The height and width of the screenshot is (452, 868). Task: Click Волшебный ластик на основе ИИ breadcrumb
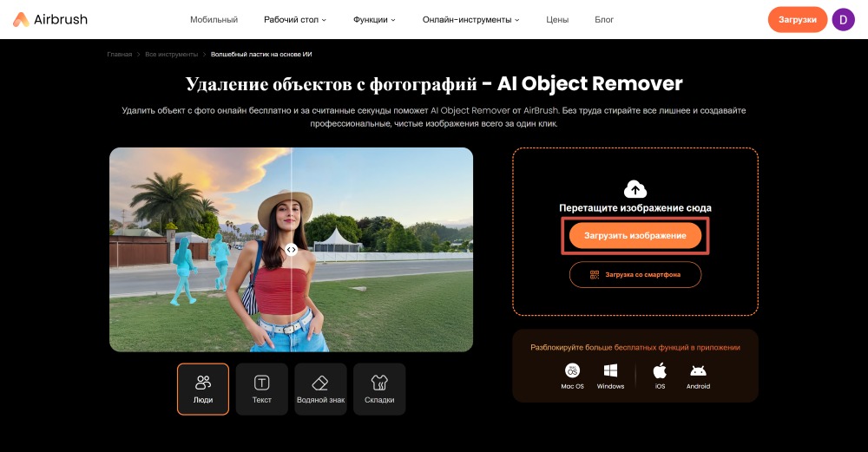pyautogui.click(x=261, y=54)
